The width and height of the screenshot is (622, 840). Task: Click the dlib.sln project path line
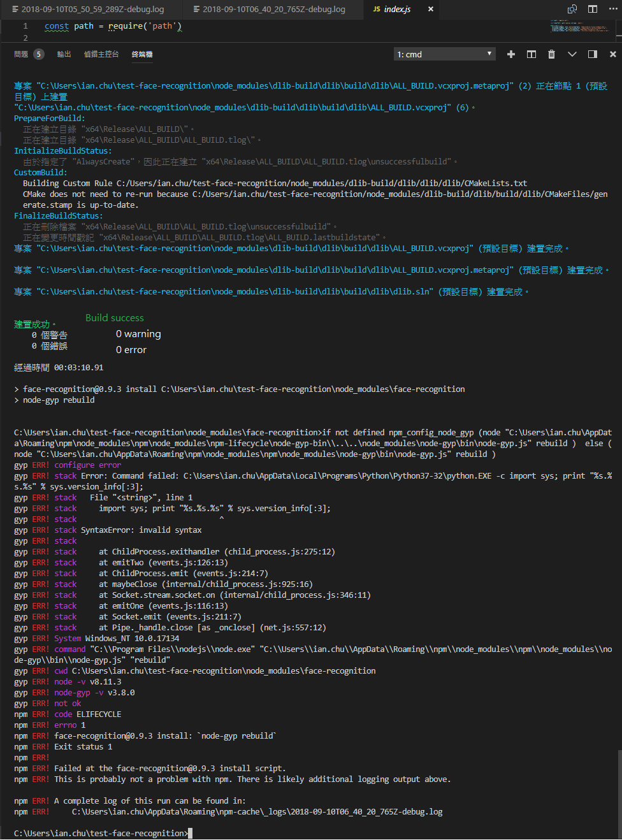coord(271,291)
